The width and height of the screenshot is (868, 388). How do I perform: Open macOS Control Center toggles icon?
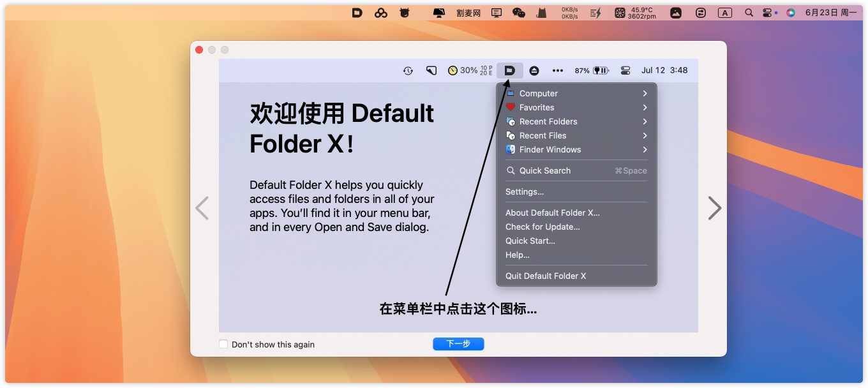[767, 13]
